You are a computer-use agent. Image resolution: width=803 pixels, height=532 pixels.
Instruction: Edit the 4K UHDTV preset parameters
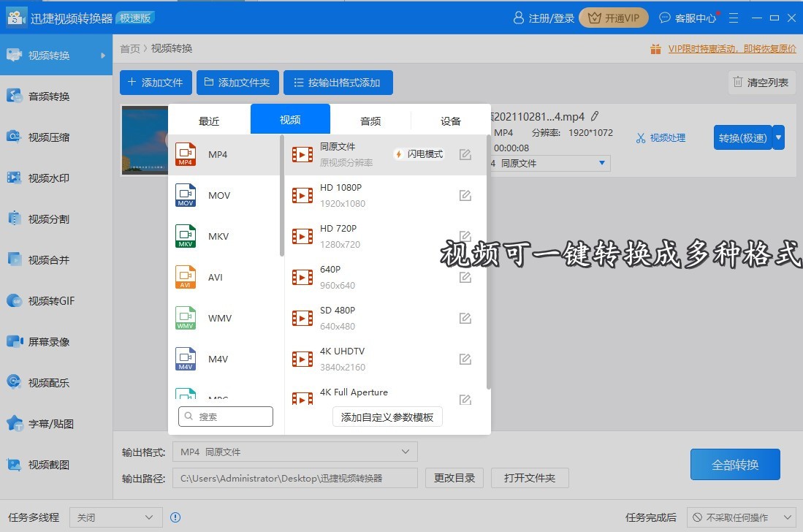[465, 359]
